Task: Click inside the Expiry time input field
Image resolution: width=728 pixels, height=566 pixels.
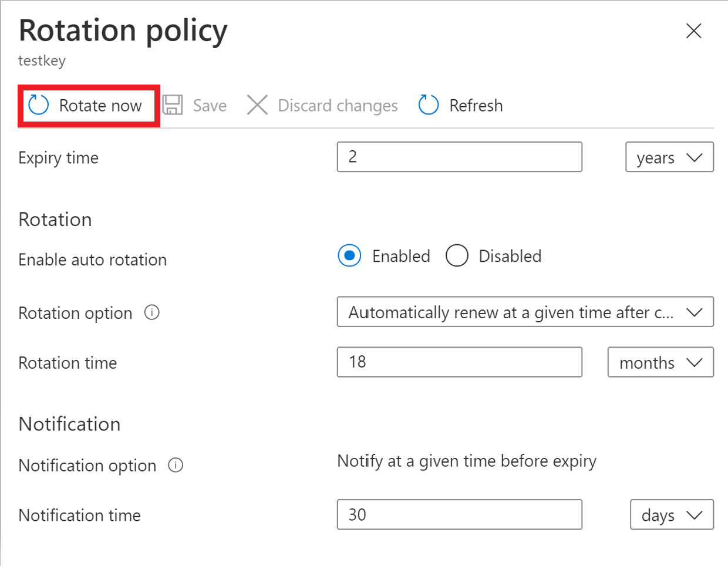Action: pyautogui.click(x=460, y=157)
